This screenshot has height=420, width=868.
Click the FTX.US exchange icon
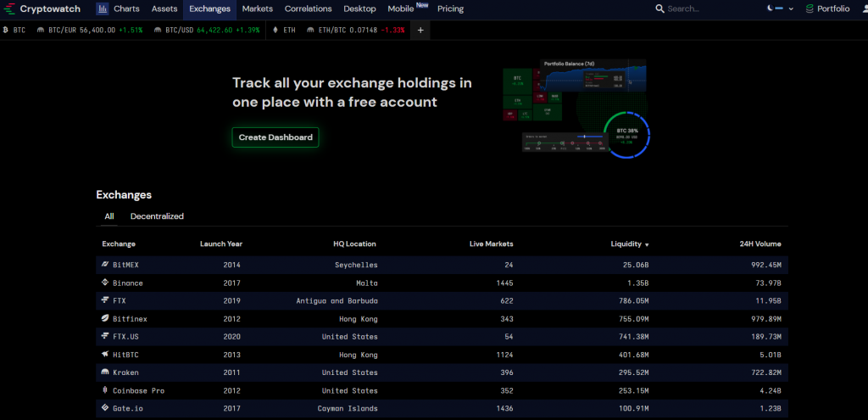tap(105, 336)
